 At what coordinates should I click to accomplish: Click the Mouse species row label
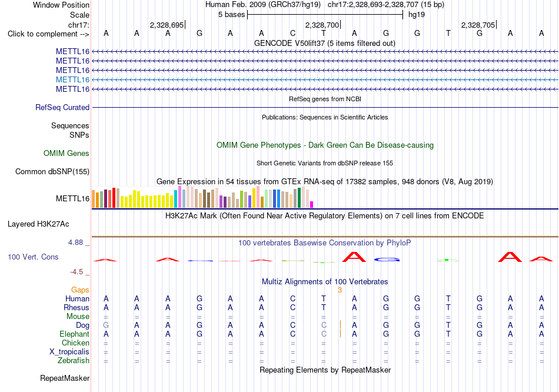point(78,317)
